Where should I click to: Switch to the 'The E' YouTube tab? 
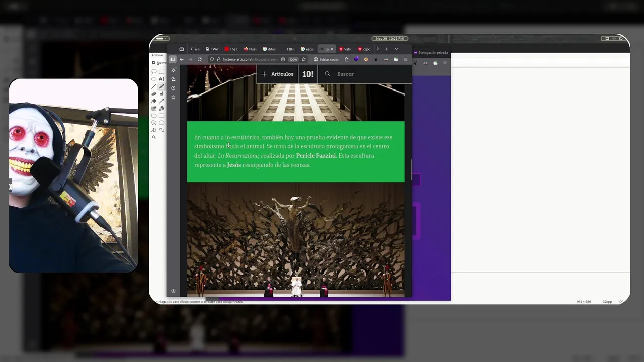(x=231, y=49)
